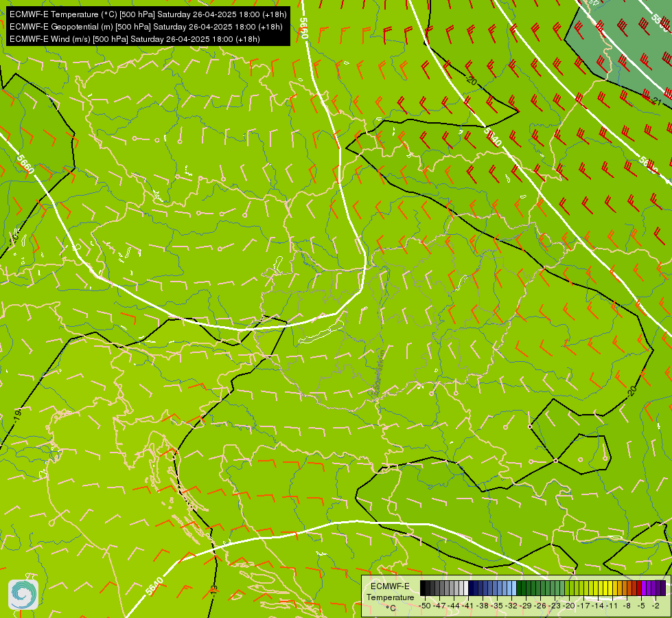The height and width of the screenshot is (618, 672).
Task: Click the 5660 contour label beside the title box
Action: click(x=303, y=28)
